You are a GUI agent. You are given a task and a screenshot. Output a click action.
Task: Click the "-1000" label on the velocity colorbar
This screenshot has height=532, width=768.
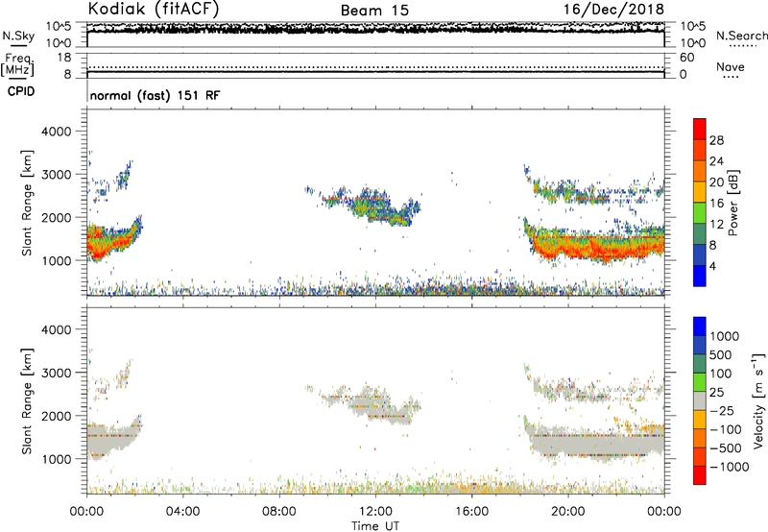(729, 467)
